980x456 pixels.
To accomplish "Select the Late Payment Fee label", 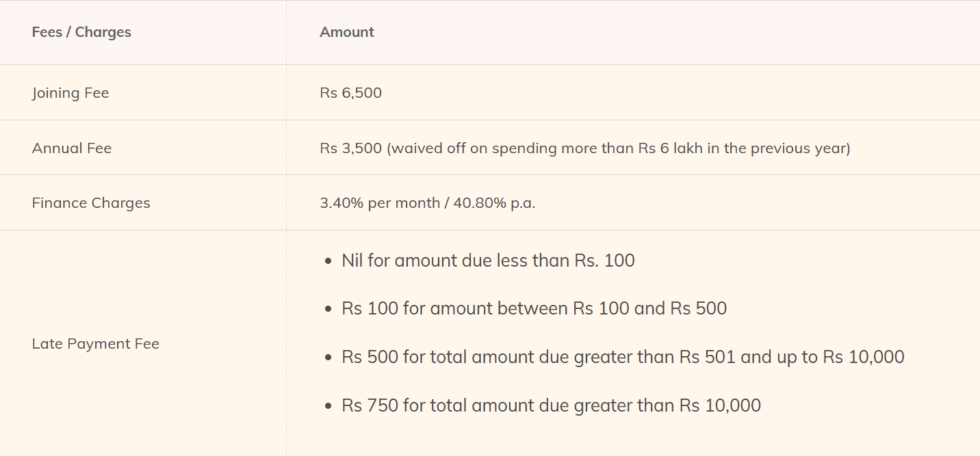I will coord(96,344).
